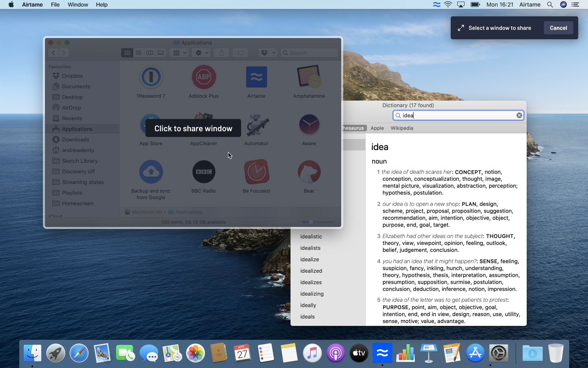Click the Dictionary search input

pyautogui.click(x=458, y=115)
